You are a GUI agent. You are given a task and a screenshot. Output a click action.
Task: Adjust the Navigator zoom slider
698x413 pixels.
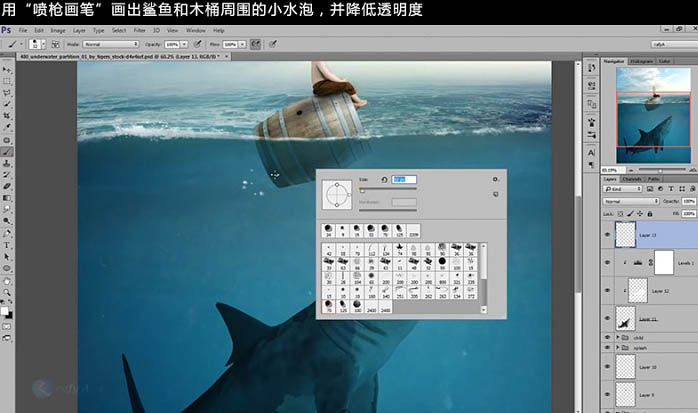tap(661, 170)
